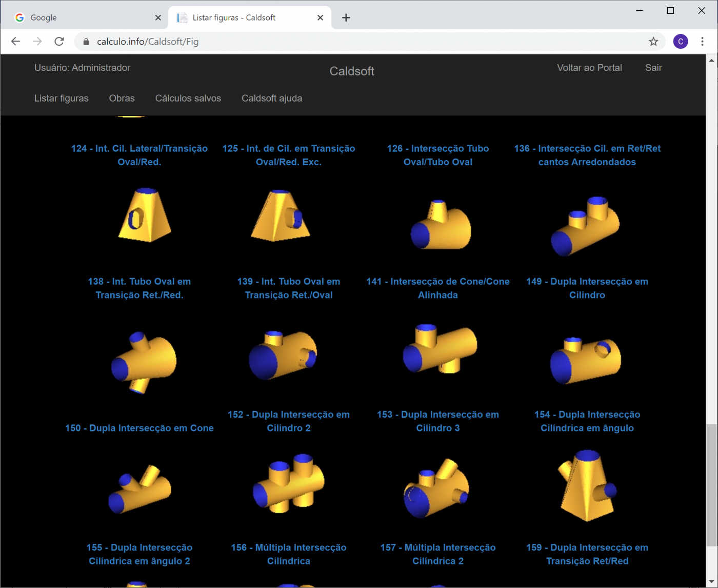
Task: Close the Google tab
Action: click(x=158, y=18)
